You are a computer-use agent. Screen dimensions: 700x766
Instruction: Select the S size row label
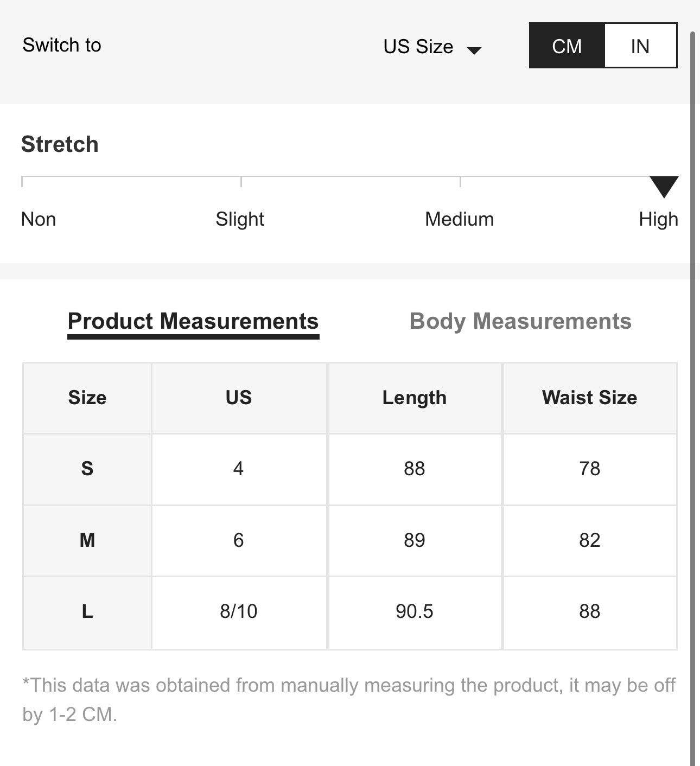point(87,469)
